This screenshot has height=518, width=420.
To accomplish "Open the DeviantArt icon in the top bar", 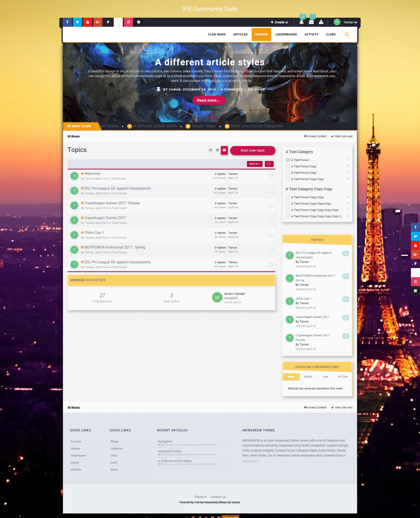I will point(108,22).
